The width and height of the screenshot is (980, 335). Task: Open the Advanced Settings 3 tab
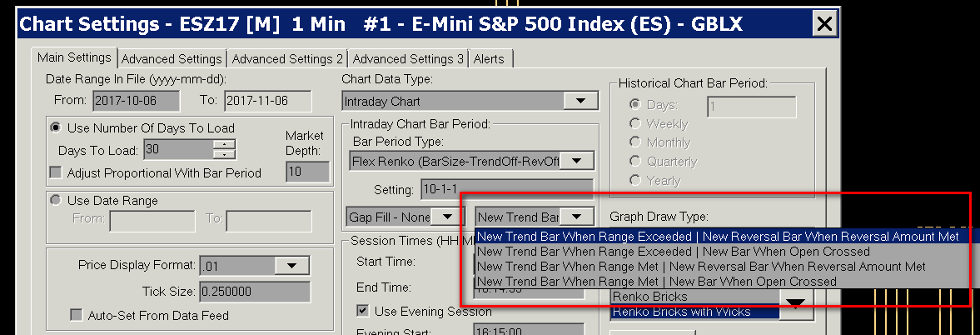(407, 58)
